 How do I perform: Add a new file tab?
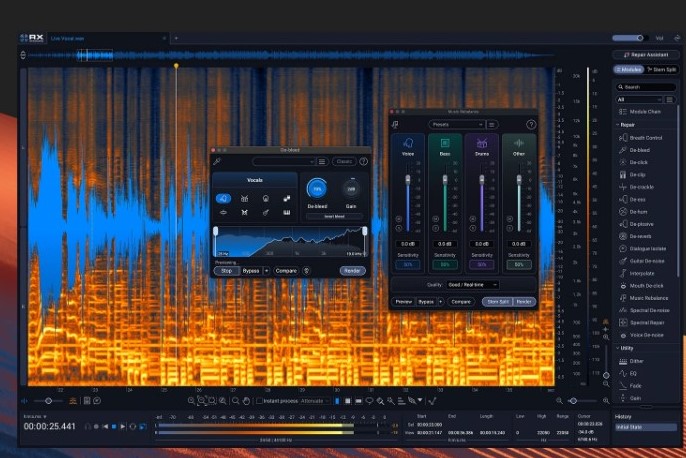176,38
